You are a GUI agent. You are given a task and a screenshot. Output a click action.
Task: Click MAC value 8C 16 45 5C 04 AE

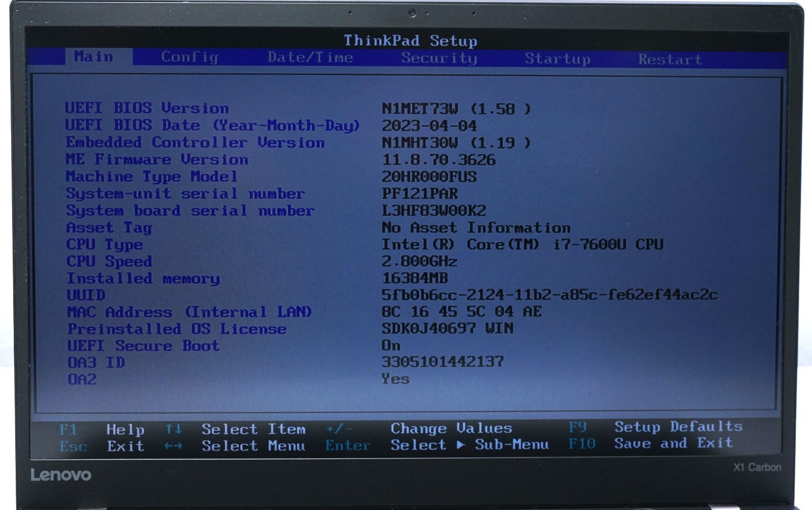tap(461, 312)
